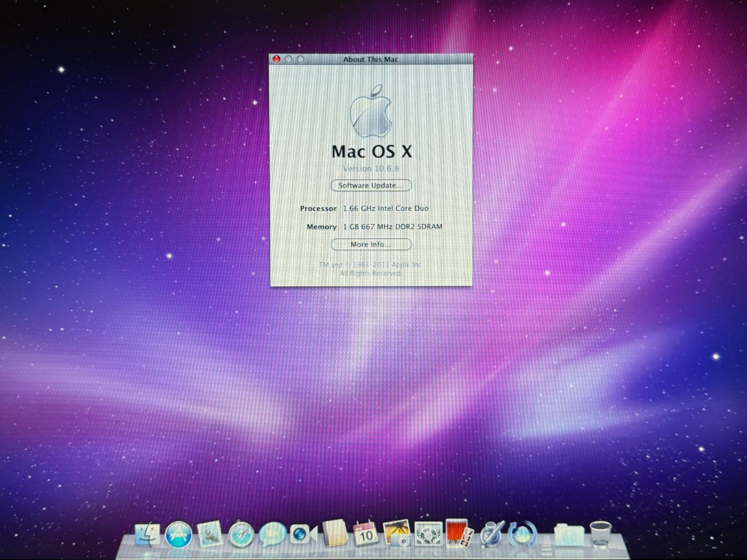This screenshot has width=747, height=560.
Task: Click the 1 GB 667 MHz DDR2 SDRAM text
Action: click(392, 227)
